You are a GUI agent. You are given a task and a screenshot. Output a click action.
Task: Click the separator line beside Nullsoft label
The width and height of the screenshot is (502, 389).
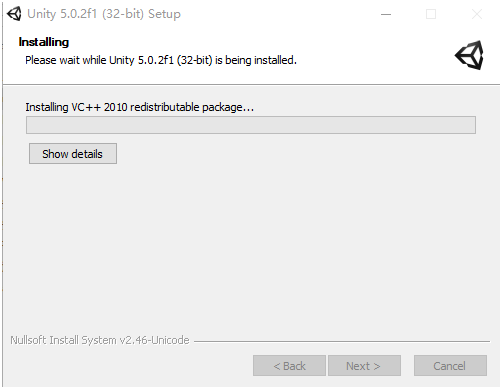[x=342, y=341]
